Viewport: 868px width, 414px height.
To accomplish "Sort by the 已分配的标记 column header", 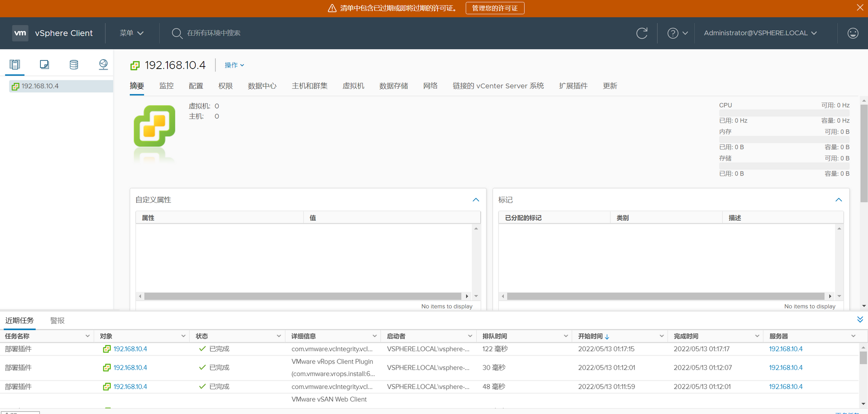I will [x=554, y=218].
